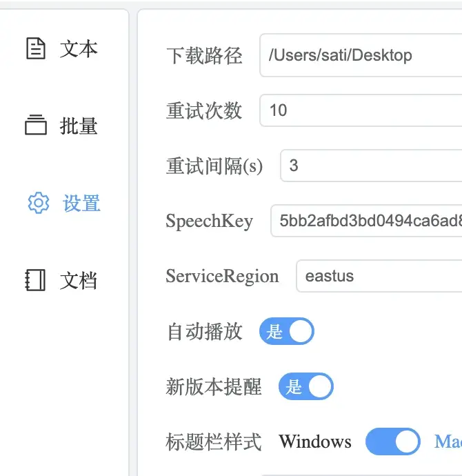462x476 pixels.
Task: Click the 重试次数 label
Action: pyautogui.click(x=204, y=110)
